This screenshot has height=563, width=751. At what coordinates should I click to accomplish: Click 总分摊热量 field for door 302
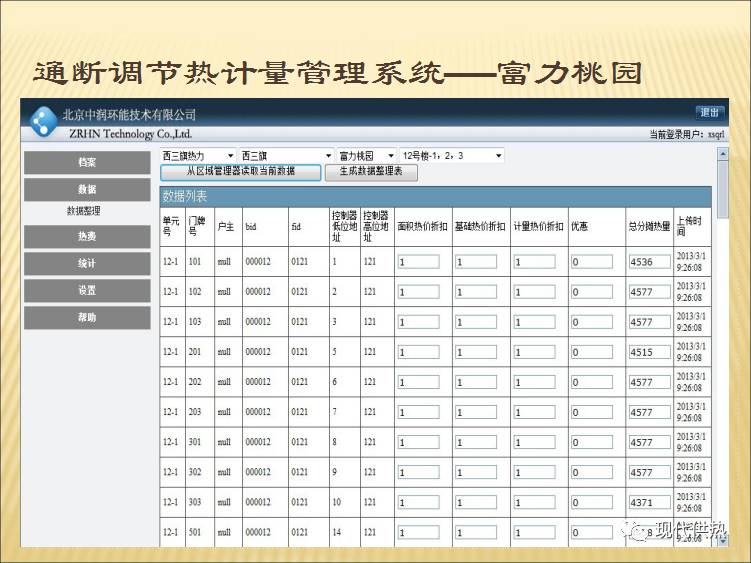tap(649, 472)
